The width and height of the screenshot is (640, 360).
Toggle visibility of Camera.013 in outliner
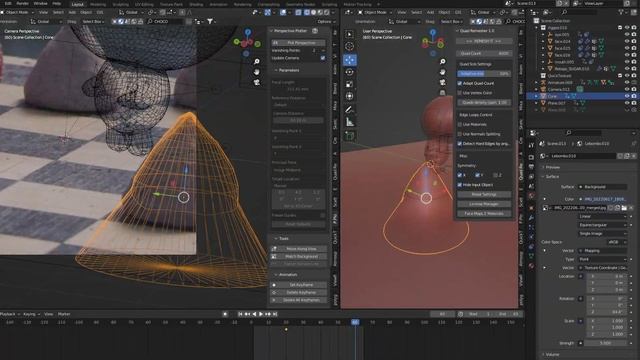tap(627, 89)
